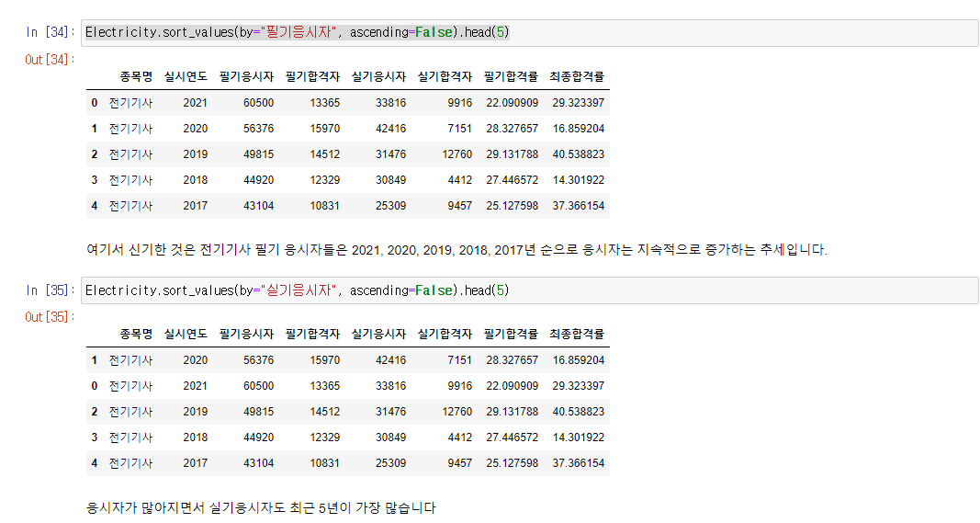
Task: Click the year 2020 in the Out[35] table
Action: pyautogui.click(x=195, y=360)
